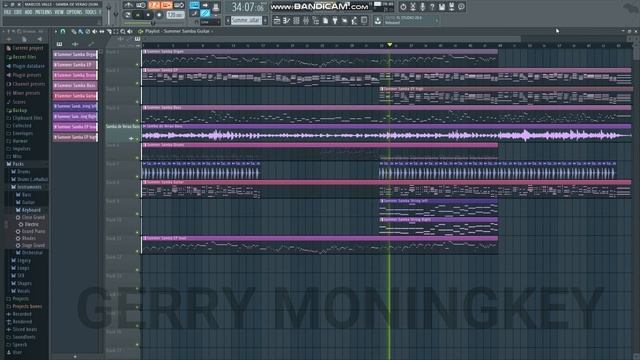Mute Track 1 via its green dot
This screenshot has height=360, width=640.
tap(137, 64)
